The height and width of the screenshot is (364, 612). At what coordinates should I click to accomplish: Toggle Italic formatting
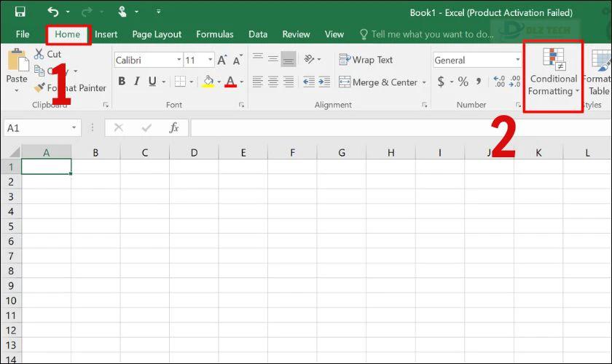[137, 81]
